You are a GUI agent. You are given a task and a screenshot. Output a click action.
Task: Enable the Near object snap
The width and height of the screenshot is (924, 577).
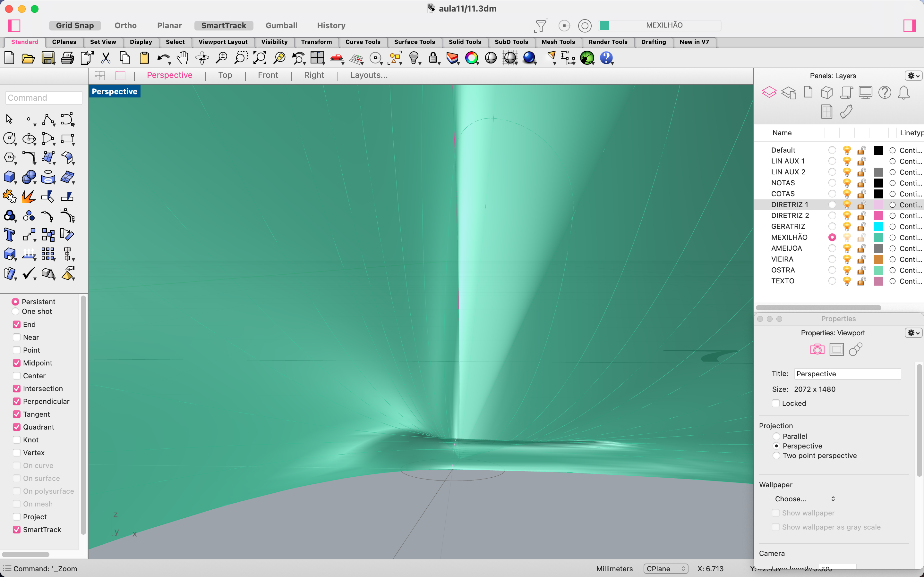point(17,337)
